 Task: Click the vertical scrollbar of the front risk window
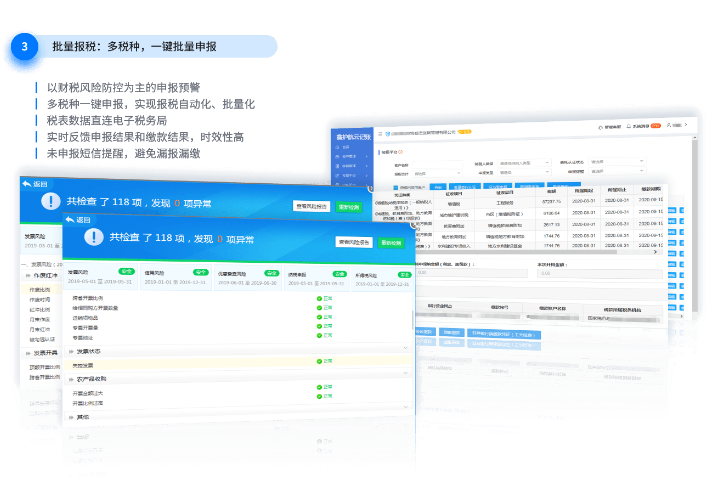(x=413, y=320)
